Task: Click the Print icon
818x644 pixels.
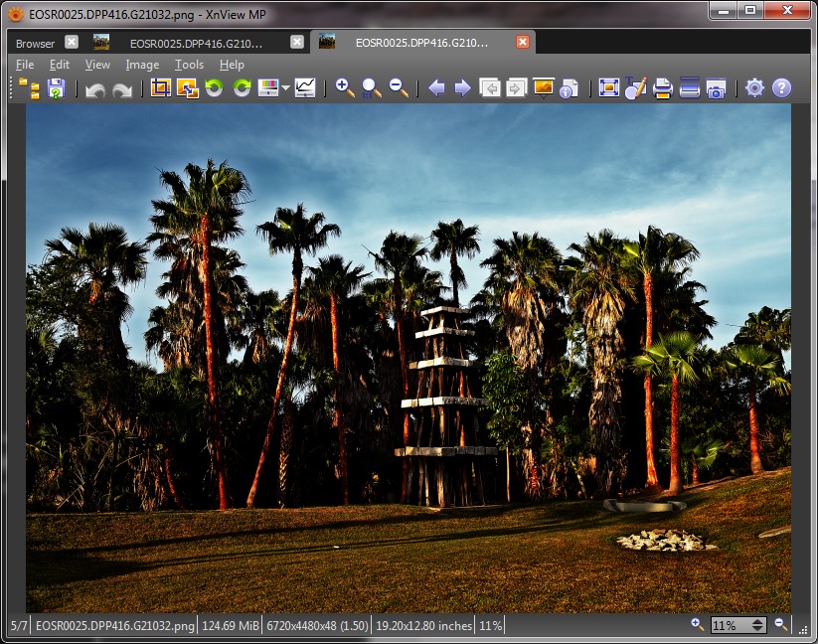Action: click(x=662, y=88)
